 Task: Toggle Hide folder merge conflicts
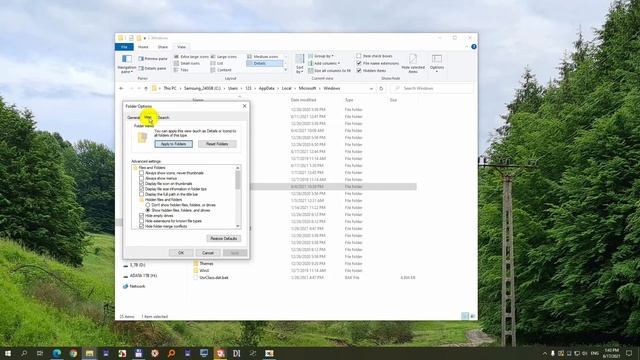click(x=163, y=226)
